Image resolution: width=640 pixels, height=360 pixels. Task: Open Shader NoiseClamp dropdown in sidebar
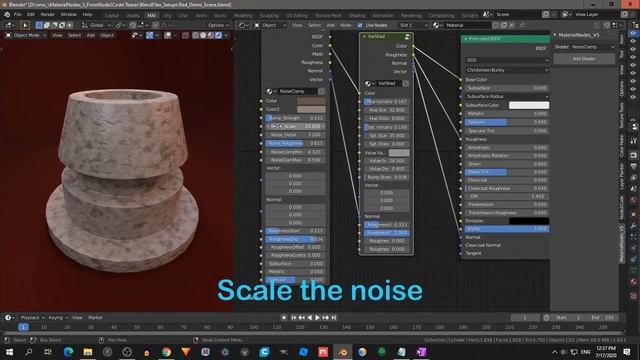(592, 47)
